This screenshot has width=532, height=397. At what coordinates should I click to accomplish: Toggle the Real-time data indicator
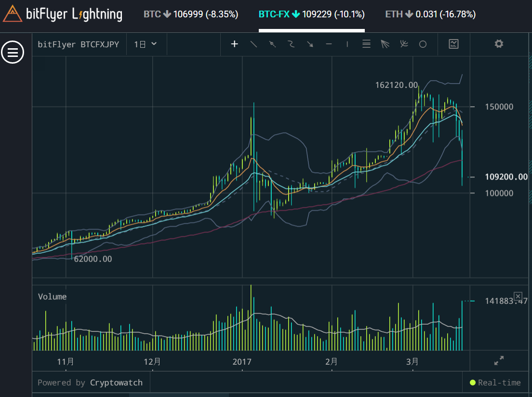point(495,382)
